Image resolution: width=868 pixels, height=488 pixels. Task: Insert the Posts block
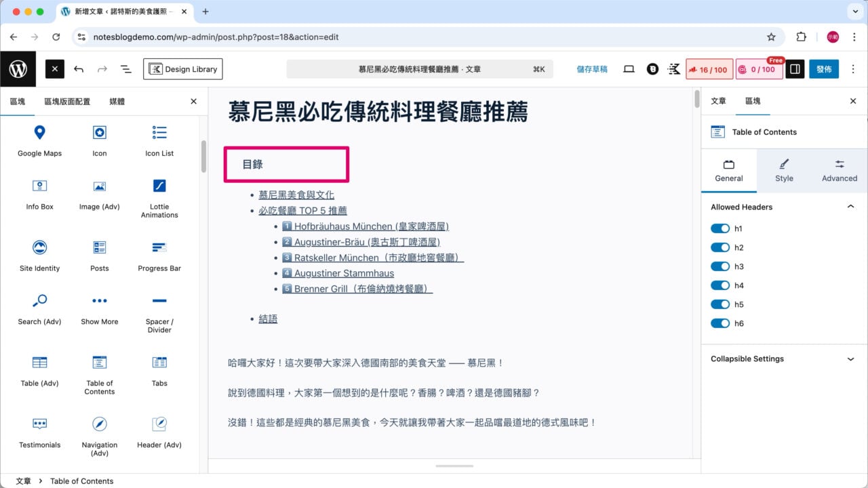[x=99, y=256]
